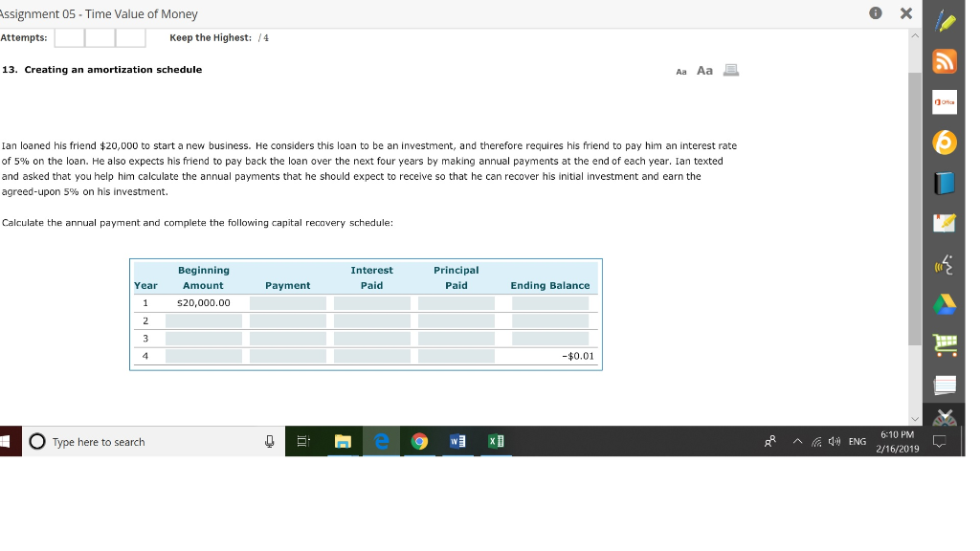
Task: Open the print view icon
Action: tap(730, 70)
